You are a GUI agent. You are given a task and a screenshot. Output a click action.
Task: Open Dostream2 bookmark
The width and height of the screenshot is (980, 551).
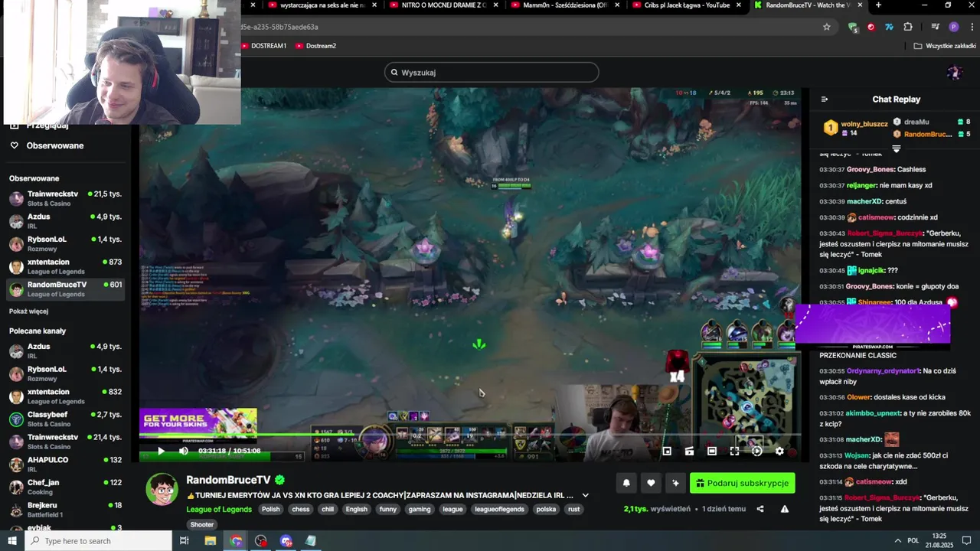316,46
